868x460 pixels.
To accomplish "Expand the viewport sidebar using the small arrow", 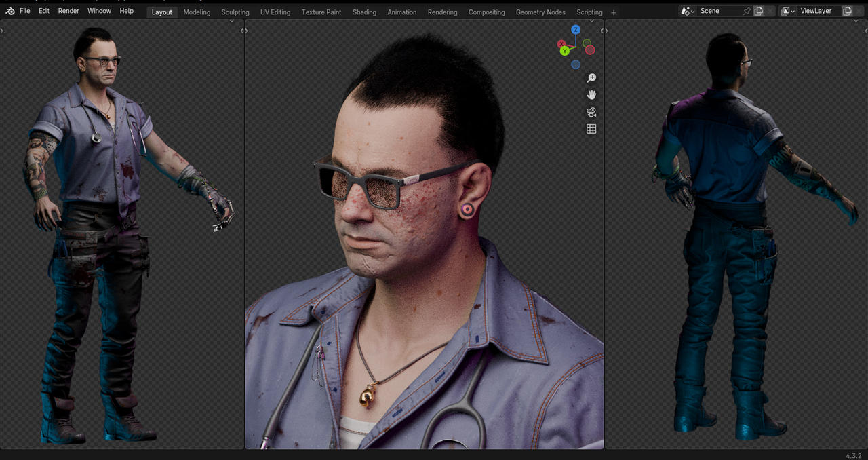I will pyautogui.click(x=604, y=30).
